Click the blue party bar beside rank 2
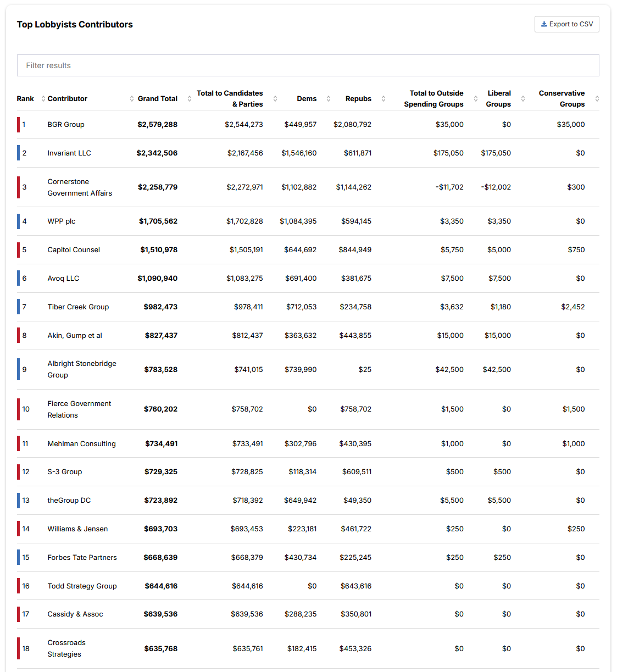Screen dimensions: 617x672 [x=18, y=153]
